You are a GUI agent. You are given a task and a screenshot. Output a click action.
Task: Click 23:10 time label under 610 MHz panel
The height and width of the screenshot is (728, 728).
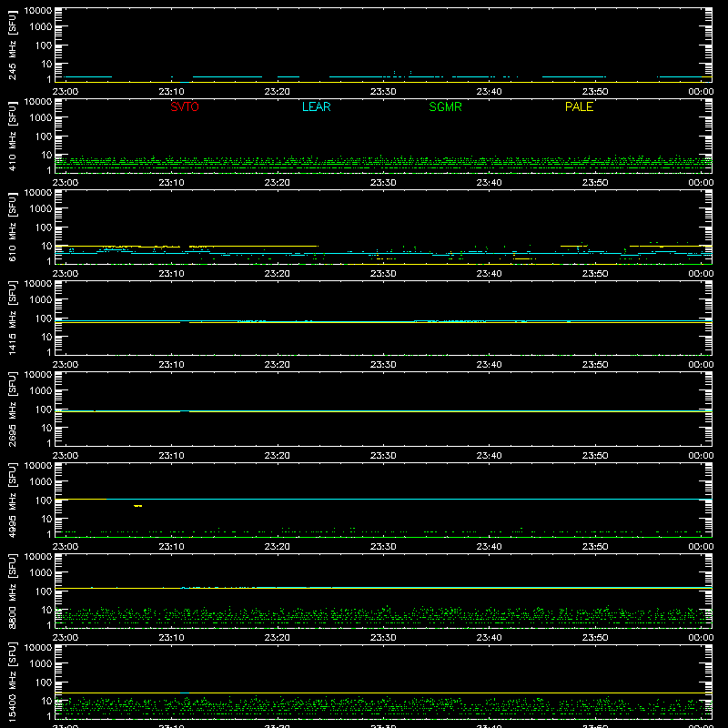[x=171, y=274]
